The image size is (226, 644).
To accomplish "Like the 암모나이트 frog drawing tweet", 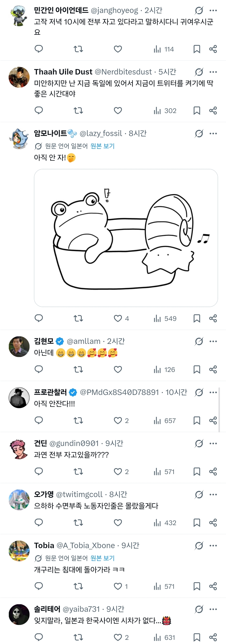I will tap(118, 318).
